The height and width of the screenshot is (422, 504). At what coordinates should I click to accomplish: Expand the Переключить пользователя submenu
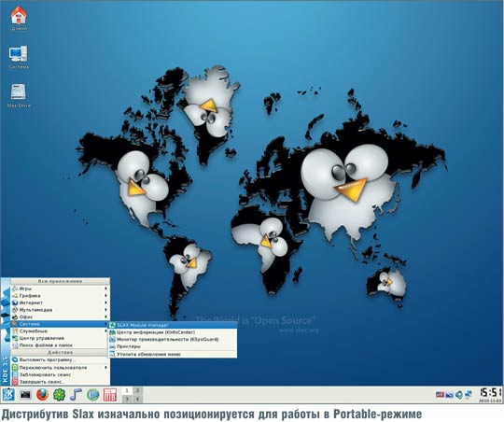click(60, 367)
